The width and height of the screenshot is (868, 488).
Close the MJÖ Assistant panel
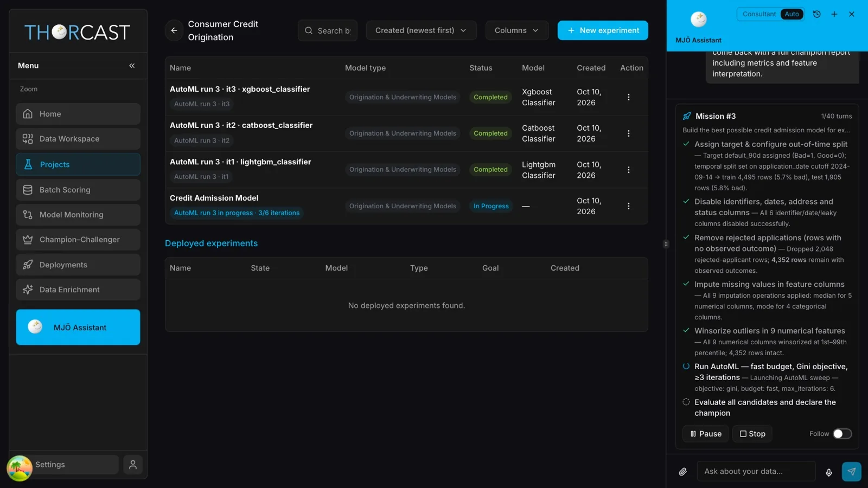pos(852,14)
